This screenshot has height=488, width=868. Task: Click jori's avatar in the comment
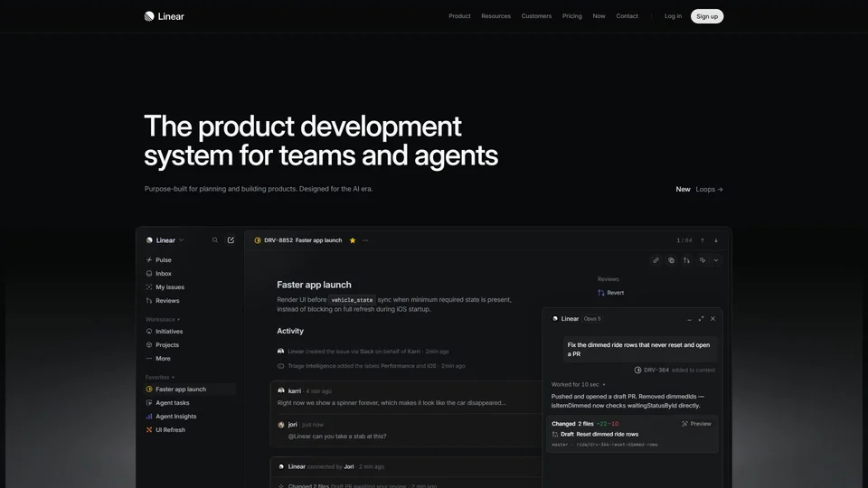tap(280, 425)
